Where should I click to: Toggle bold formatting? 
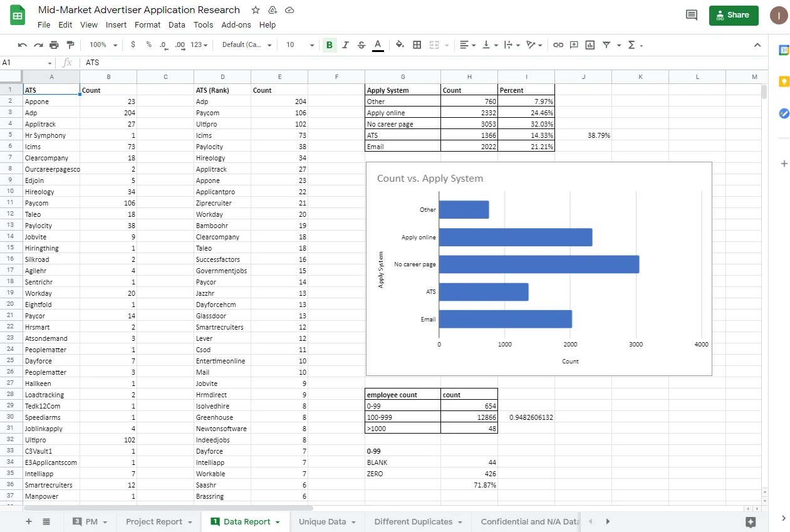click(329, 44)
